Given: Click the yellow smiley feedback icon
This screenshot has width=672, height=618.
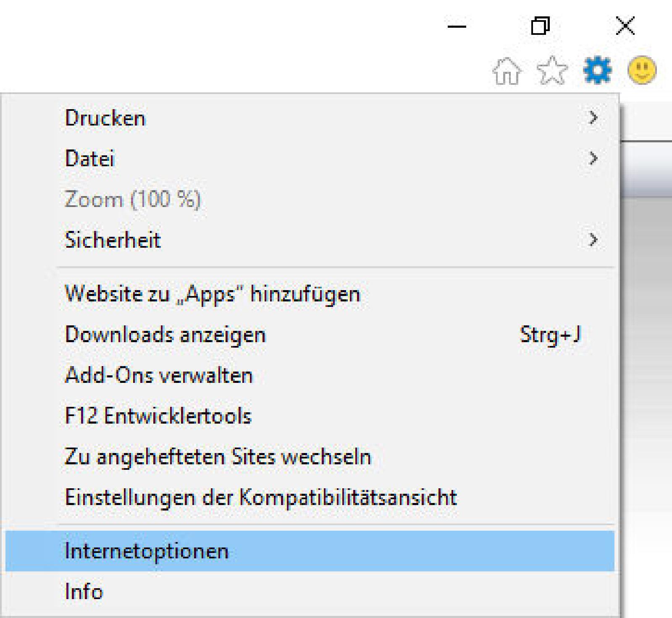Looking at the screenshot, I should [642, 71].
